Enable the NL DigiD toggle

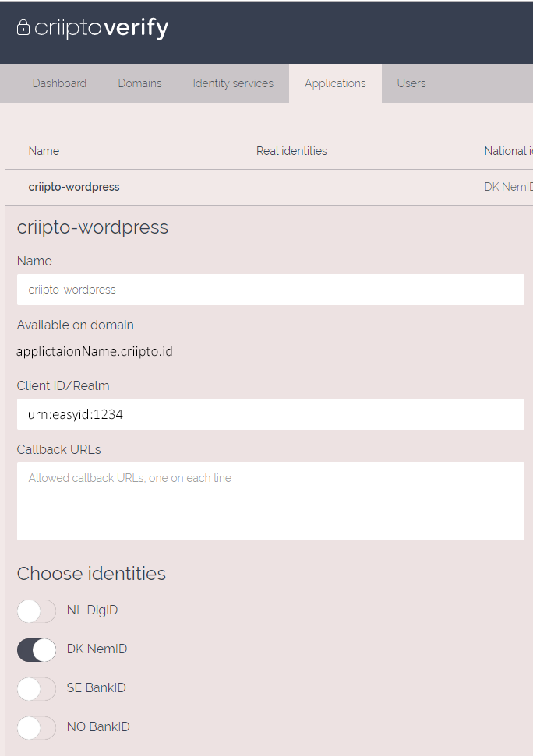coord(37,611)
